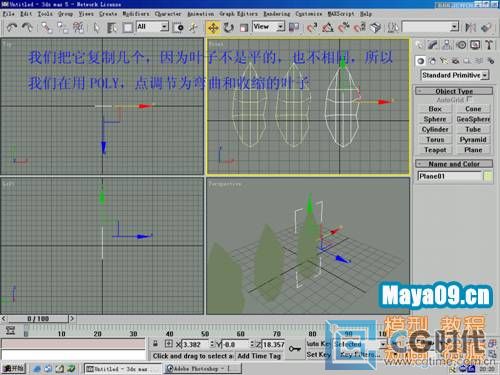The image size is (500, 375).
Task: Click the Plane primitive button
Action: tap(473, 150)
